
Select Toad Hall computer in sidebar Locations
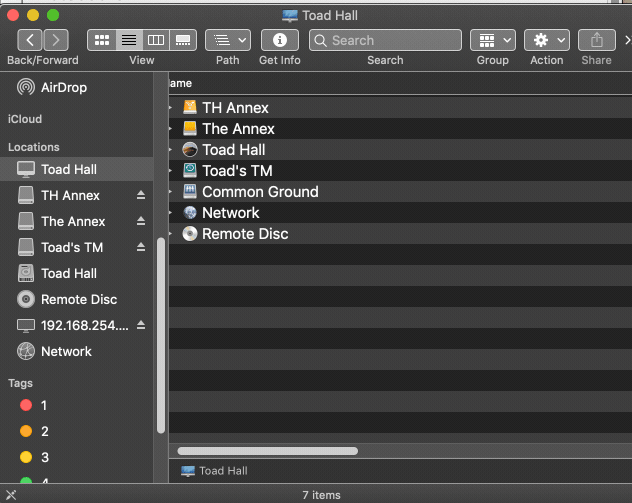coord(77,169)
